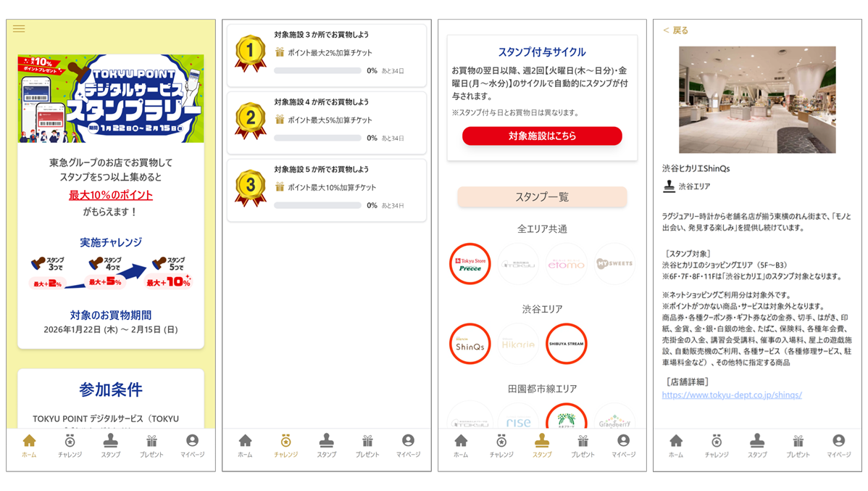Viewport: 868px width, 491px height.
Task: Select the green tree stamp in 田園都市線エリア
Action: (x=567, y=416)
